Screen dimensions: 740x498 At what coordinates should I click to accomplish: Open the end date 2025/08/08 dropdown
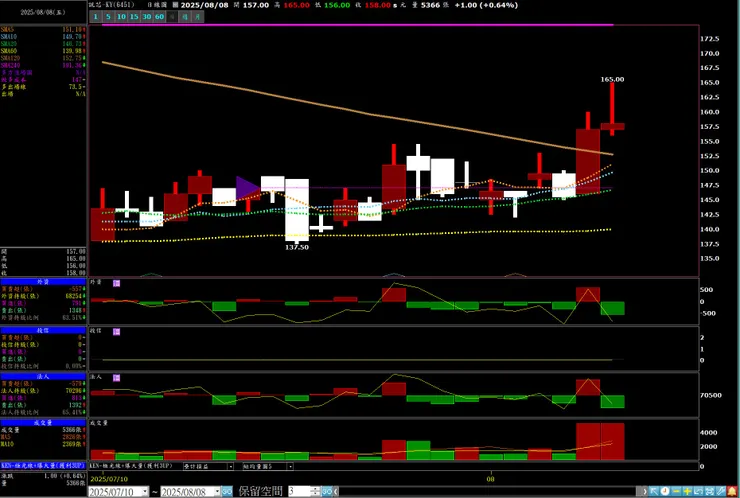(x=217, y=492)
